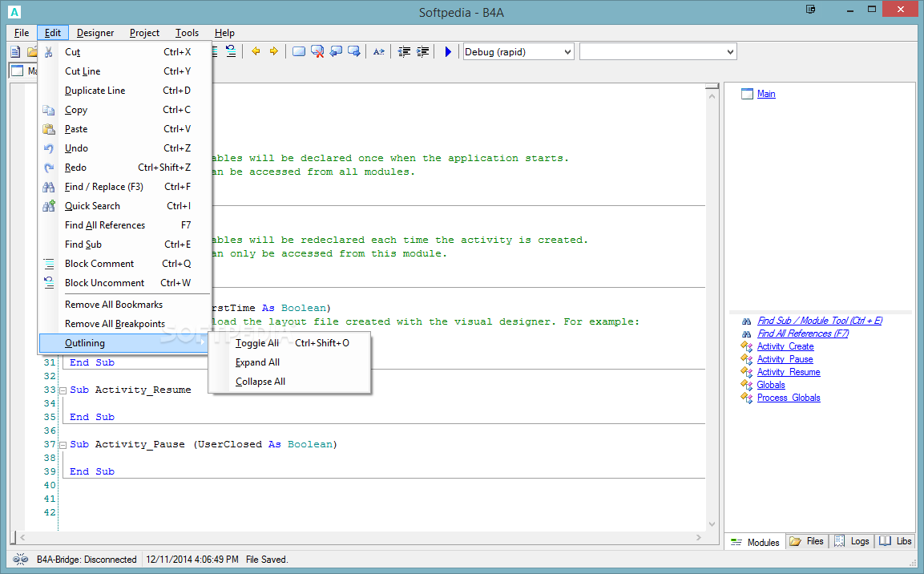Click the B4A-Bridge status icon in status bar
Viewport: 924px width, 574px height.
(x=20, y=560)
